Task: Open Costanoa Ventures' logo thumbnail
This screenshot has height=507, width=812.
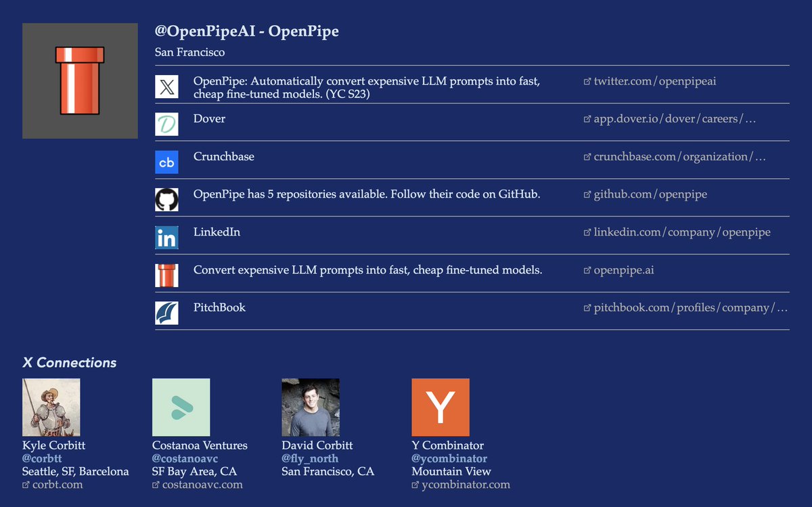Action: pyautogui.click(x=181, y=407)
